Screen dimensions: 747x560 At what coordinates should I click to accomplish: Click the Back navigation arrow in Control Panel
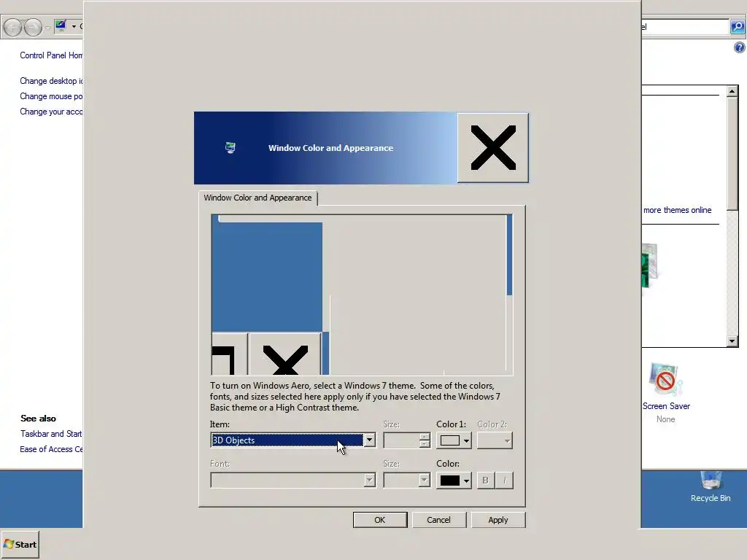pos(12,27)
